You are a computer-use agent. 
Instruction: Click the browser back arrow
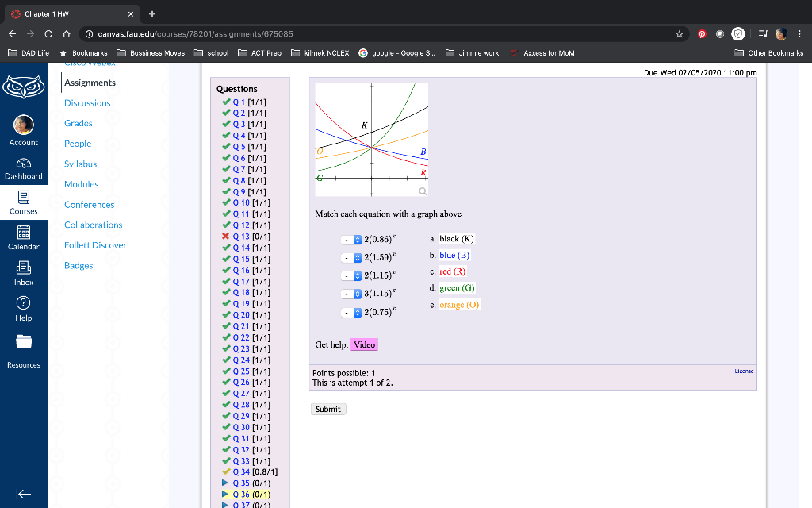tap(13, 33)
